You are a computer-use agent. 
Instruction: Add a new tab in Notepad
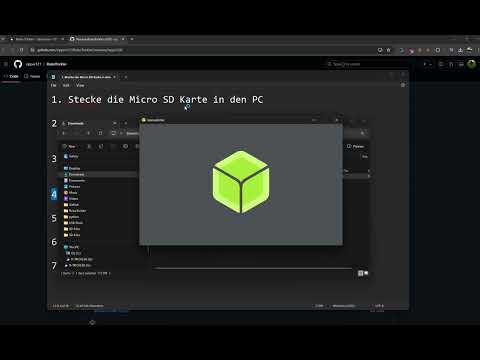[x=126, y=77]
